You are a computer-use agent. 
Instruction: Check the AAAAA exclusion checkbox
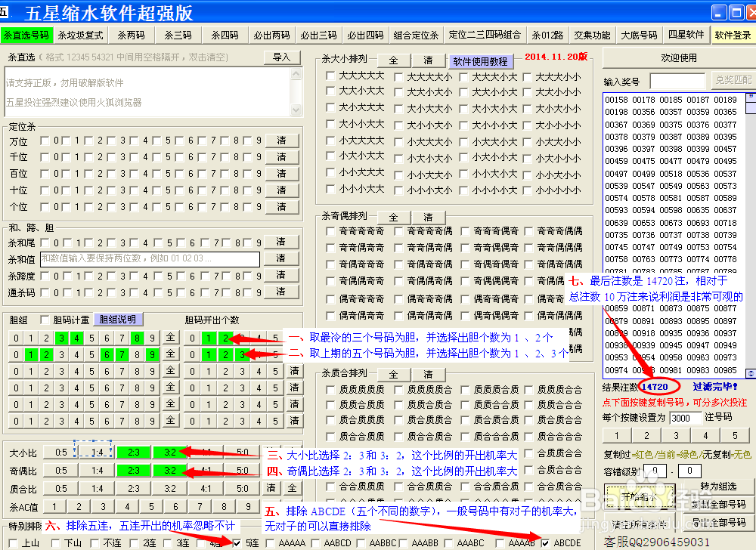pos(270,544)
